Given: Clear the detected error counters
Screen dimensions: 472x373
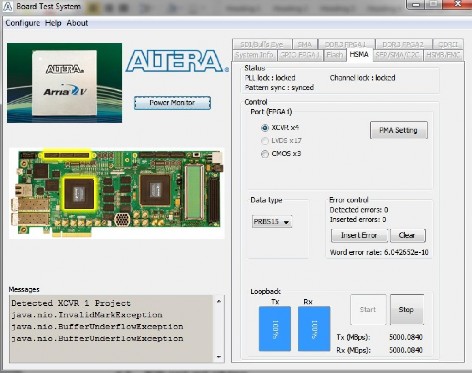Looking at the screenshot, I should point(407,235).
